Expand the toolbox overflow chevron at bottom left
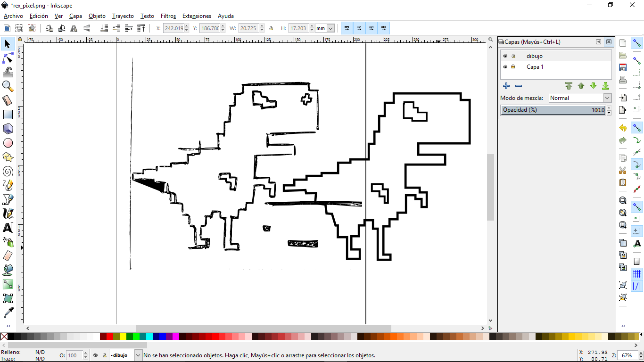 point(8,326)
